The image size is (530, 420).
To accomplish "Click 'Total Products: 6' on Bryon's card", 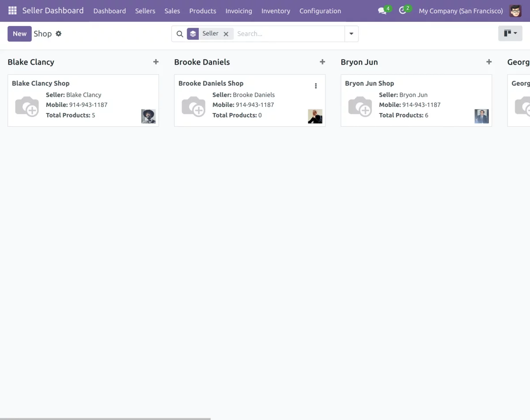I will (404, 115).
